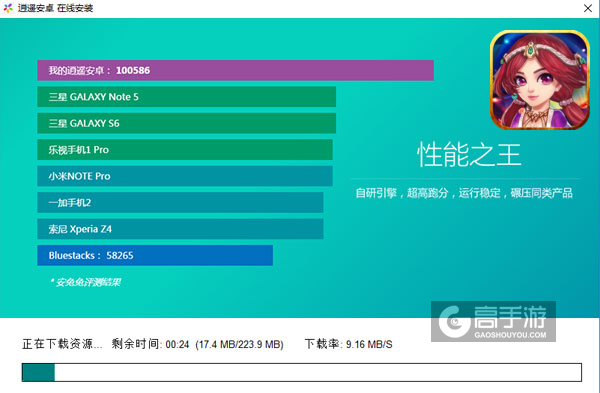Click the 17.4 MB/223.9 MB size readout
600x393 pixels.
click(x=240, y=344)
